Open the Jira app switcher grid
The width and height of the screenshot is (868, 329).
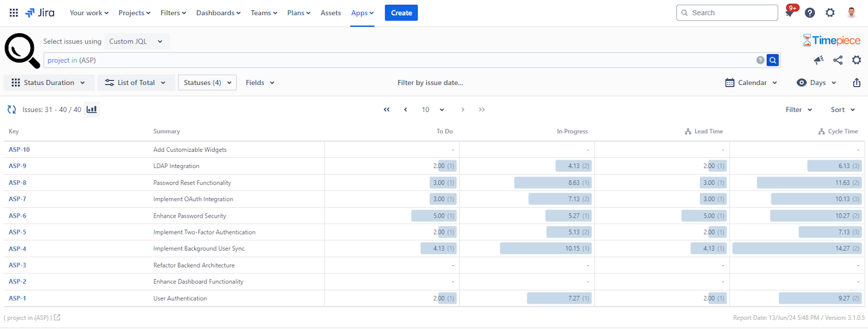[x=14, y=13]
